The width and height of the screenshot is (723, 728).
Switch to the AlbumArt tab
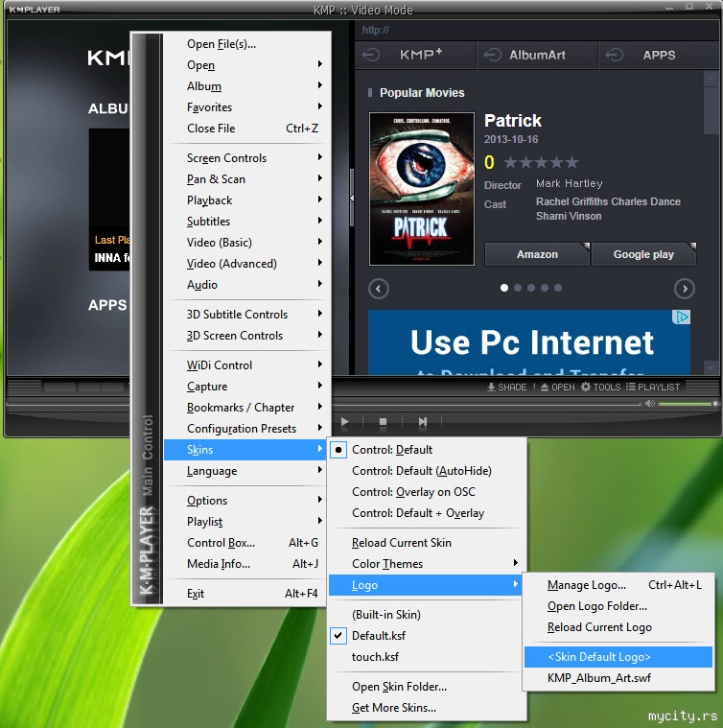[x=537, y=55]
